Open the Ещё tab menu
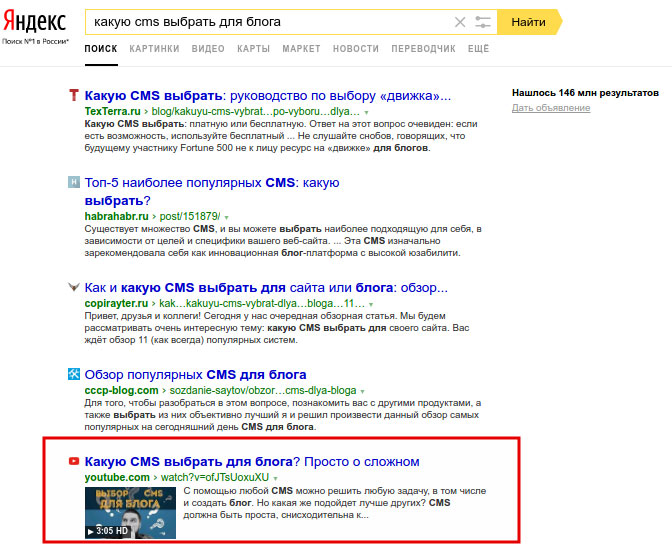Screen dimensions: 672x547 [478, 48]
